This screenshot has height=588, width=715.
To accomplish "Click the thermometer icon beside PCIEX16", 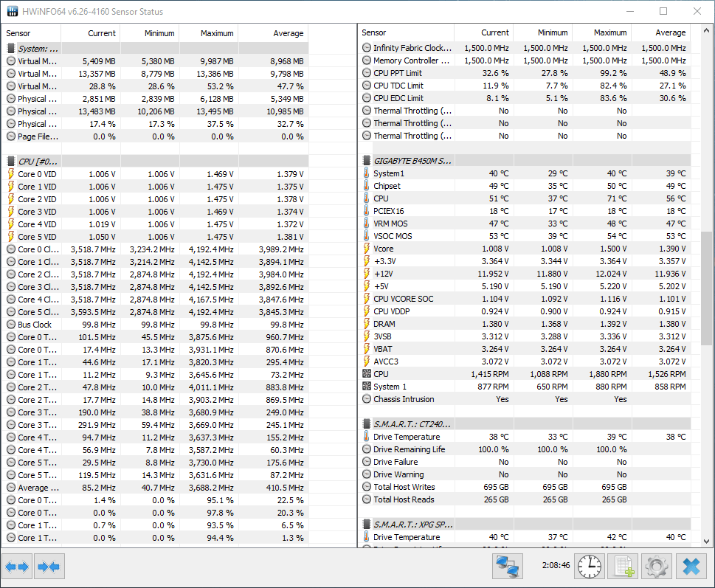I will coord(367,210).
